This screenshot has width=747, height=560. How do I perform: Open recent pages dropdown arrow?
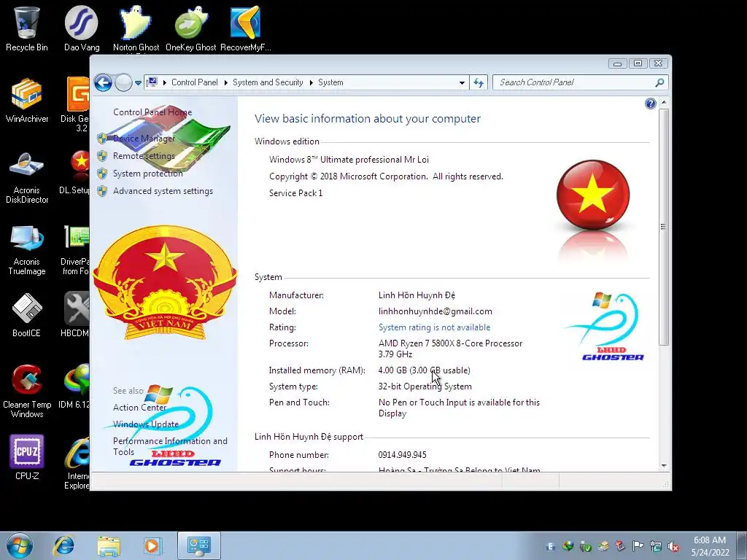(138, 83)
